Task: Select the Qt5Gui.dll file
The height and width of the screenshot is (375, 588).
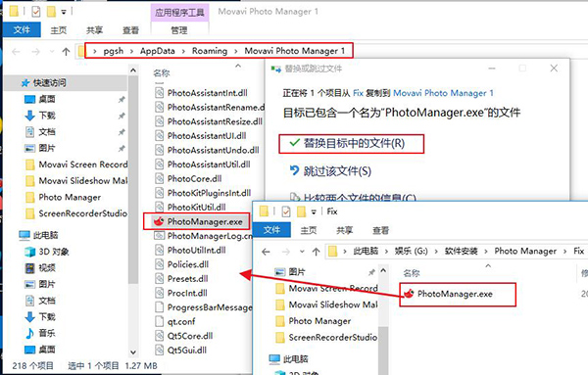Action: [x=187, y=351]
